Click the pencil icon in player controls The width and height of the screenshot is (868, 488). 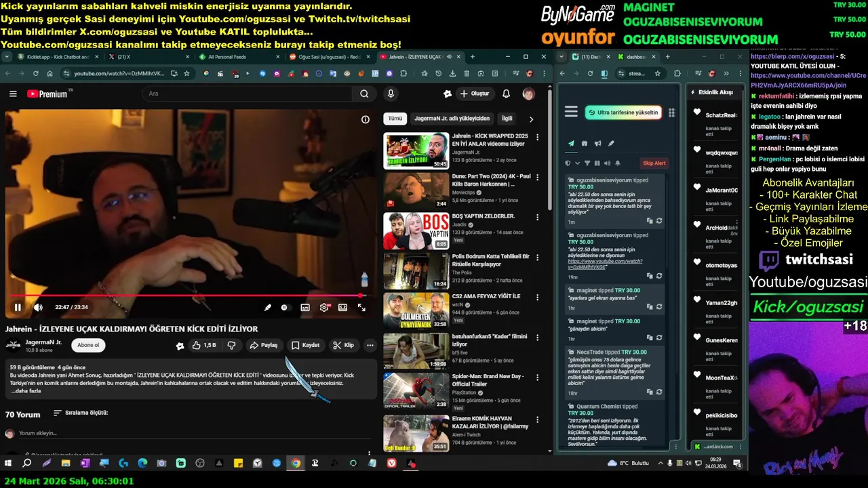pyautogui.click(x=268, y=307)
